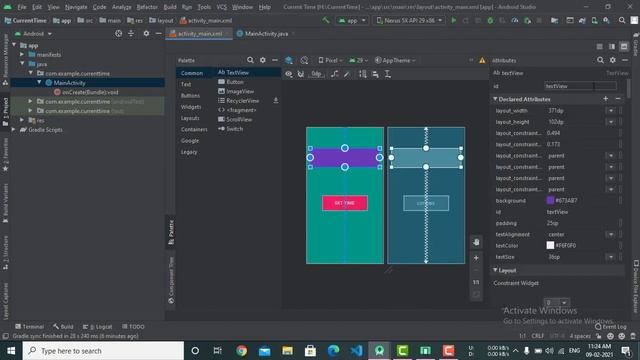640x360 pixels.
Task: Click the pack icon in design toolbar
Action: click(x=362, y=74)
